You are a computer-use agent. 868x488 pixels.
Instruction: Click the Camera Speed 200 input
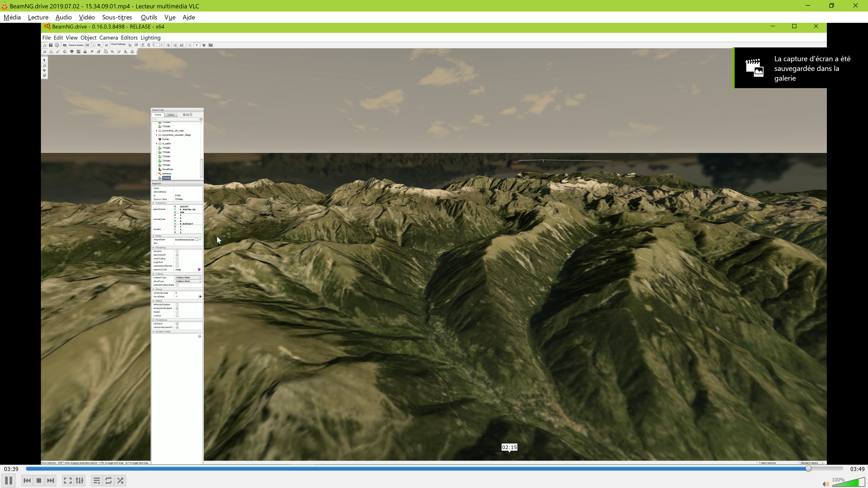[88, 45]
